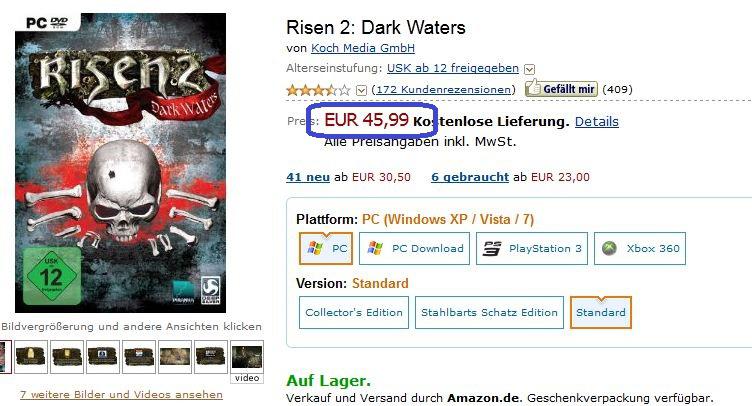Expand the star rating breakdown arrow
This screenshot has width=752, height=406.
pos(362,90)
